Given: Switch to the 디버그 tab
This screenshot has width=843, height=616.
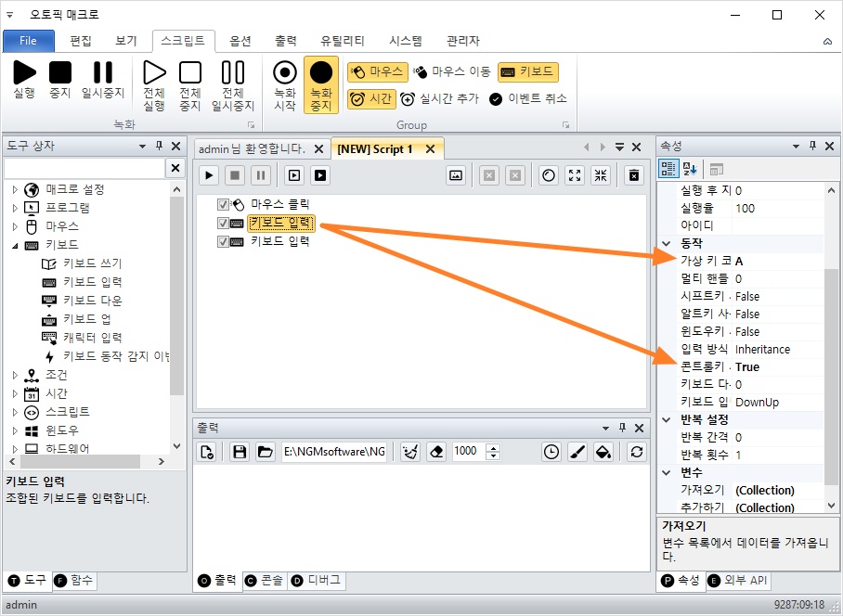Looking at the screenshot, I should (317, 581).
